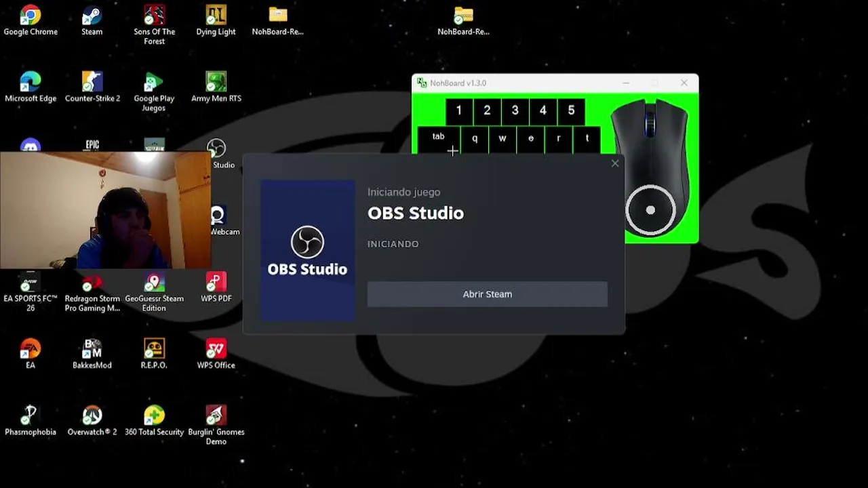
Task: Select the EA app desktop icon
Action: tap(31, 354)
